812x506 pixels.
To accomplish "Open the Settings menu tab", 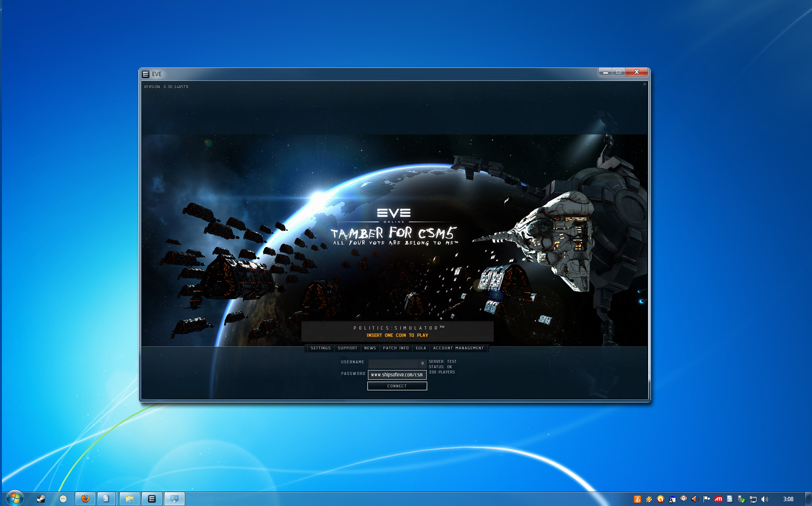I will (x=321, y=348).
